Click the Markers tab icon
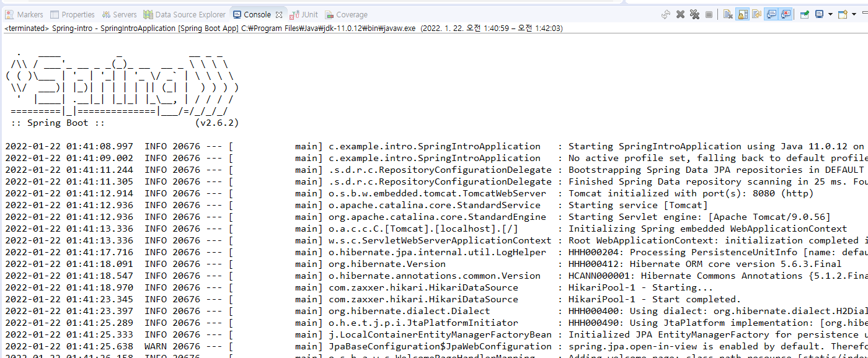This screenshot has height=358, width=868. pos(9,14)
